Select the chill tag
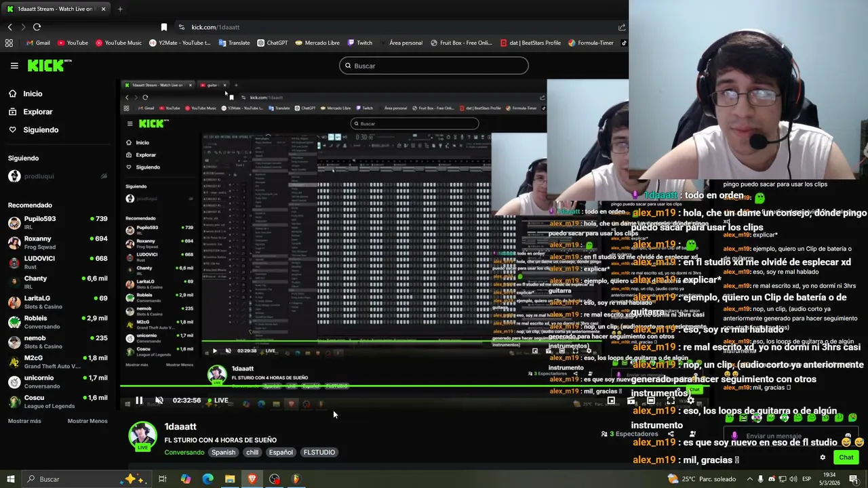This screenshot has height=488, width=868. coord(252,452)
